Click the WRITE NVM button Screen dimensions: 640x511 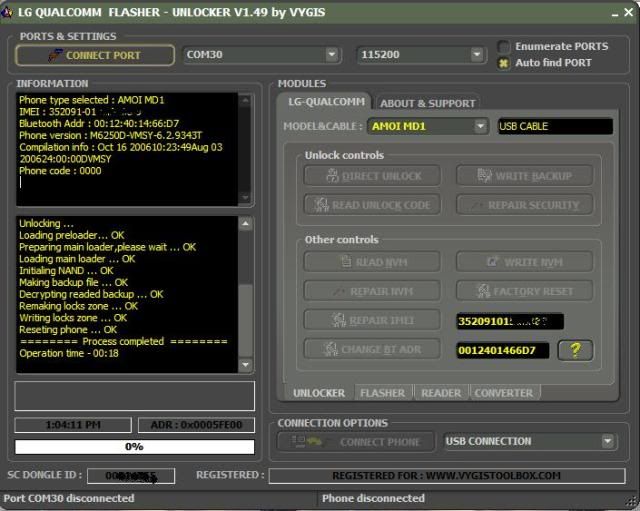[x=524, y=262]
